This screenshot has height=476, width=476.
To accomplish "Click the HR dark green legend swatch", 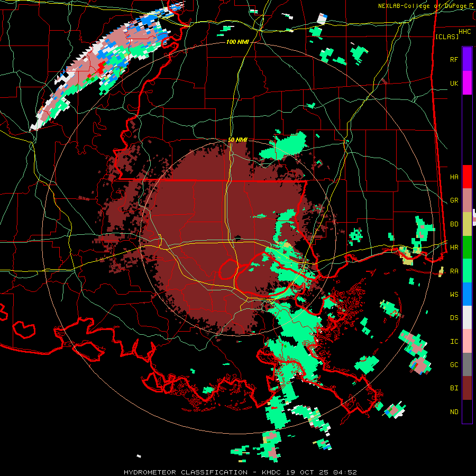I will coord(467,248).
